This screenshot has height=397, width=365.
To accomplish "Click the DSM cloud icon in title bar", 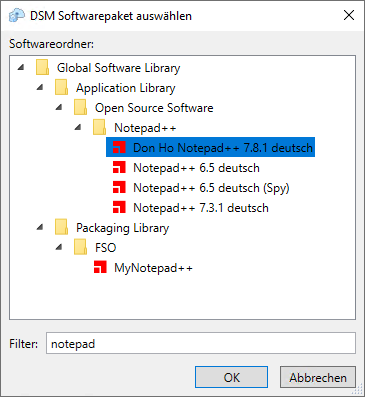I will coord(17,15).
